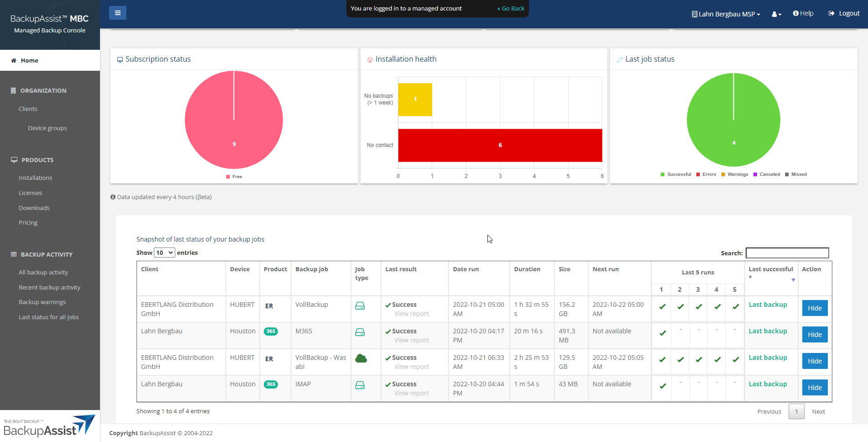Open the Lahn Bergbau MSP dropdown
This screenshot has height=442, width=868.
pos(726,14)
